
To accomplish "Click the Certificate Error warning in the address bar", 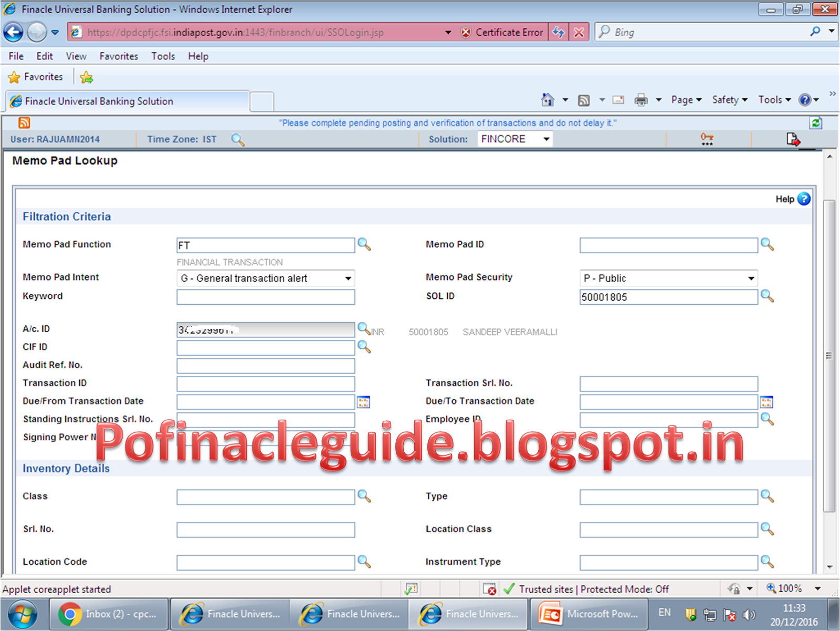I will [x=502, y=32].
